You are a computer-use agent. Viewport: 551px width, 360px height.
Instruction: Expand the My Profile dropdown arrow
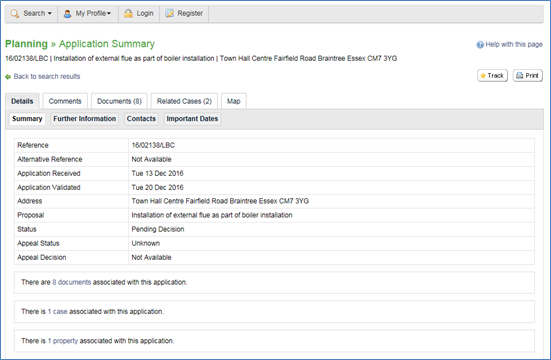coord(109,14)
